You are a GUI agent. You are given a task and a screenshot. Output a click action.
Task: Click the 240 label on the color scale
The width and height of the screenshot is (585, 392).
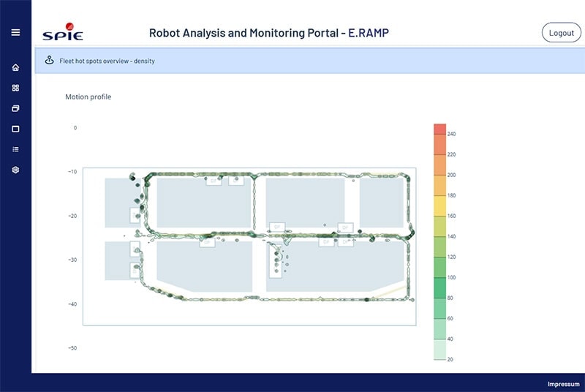[451, 134]
